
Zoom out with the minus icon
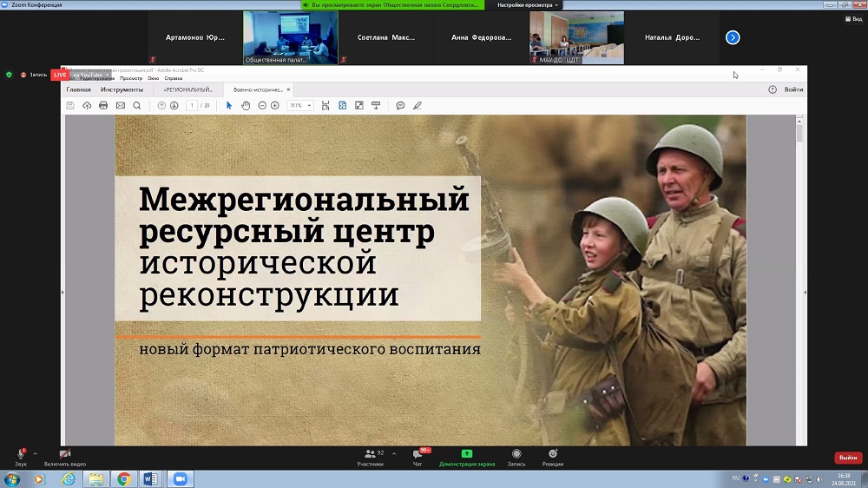pos(262,105)
